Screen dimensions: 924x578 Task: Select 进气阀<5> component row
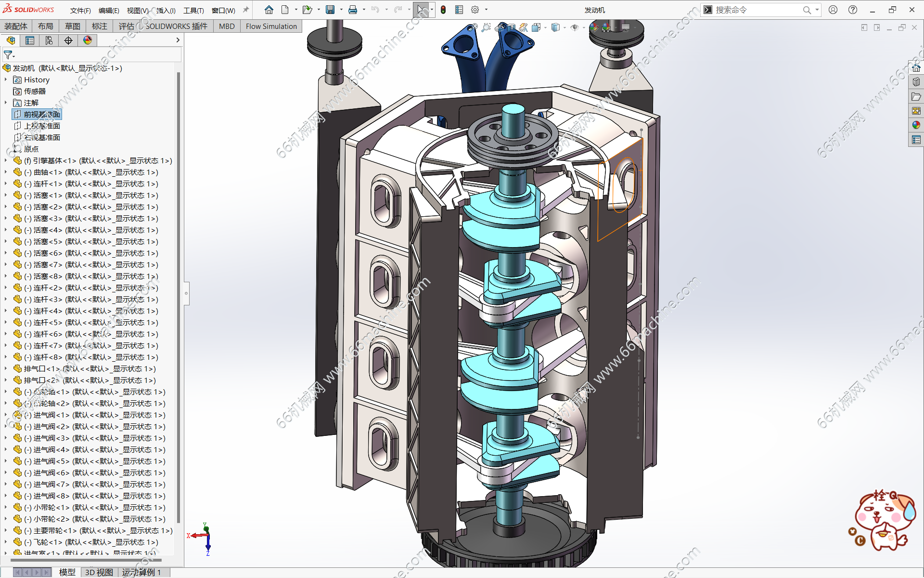(x=90, y=461)
